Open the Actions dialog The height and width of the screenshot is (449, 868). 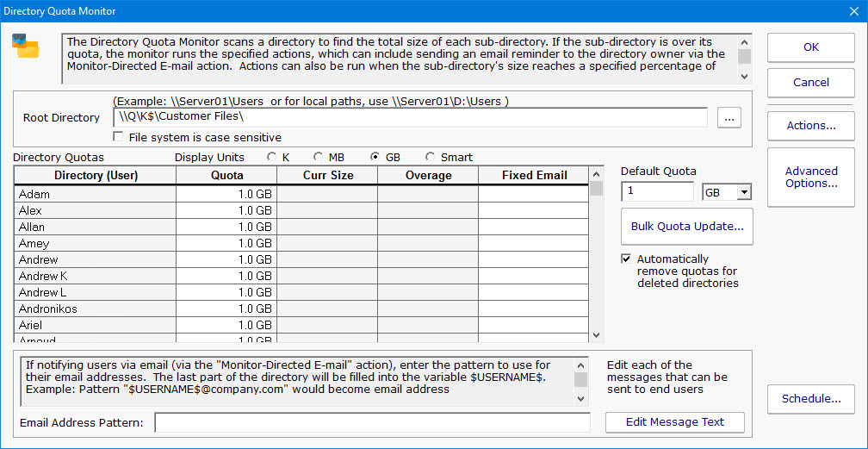[x=810, y=126]
